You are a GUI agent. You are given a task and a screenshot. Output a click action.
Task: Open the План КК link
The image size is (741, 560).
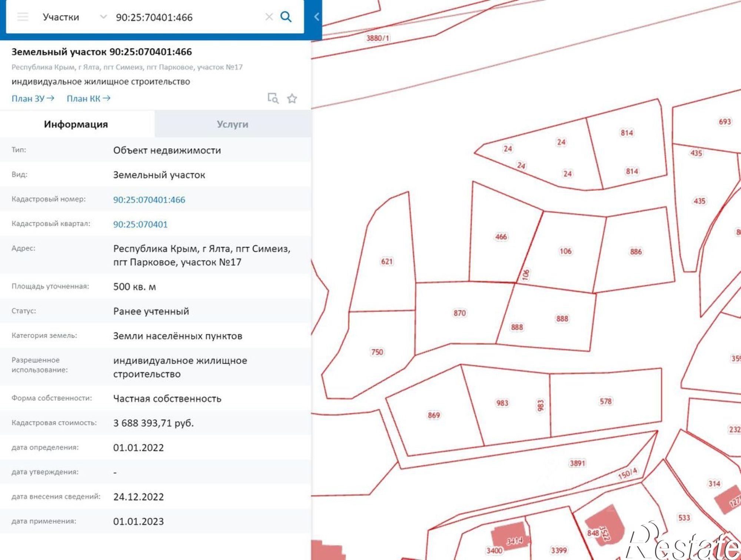88,99
